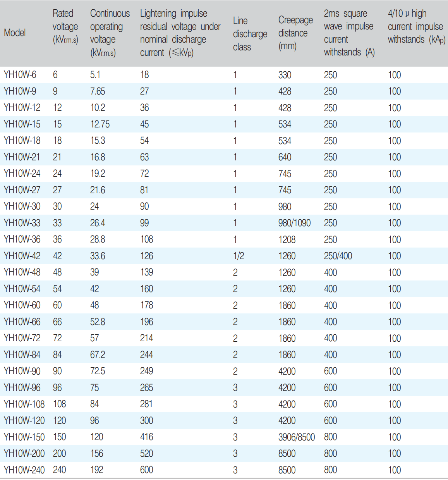The height and width of the screenshot is (480, 448).
Task: Click the 192 operating voltage cell
Action: coord(97,470)
